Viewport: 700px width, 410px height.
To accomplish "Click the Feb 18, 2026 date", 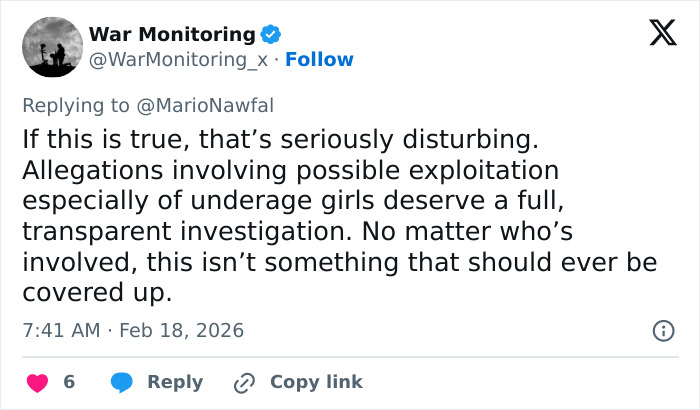I will pos(182,330).
